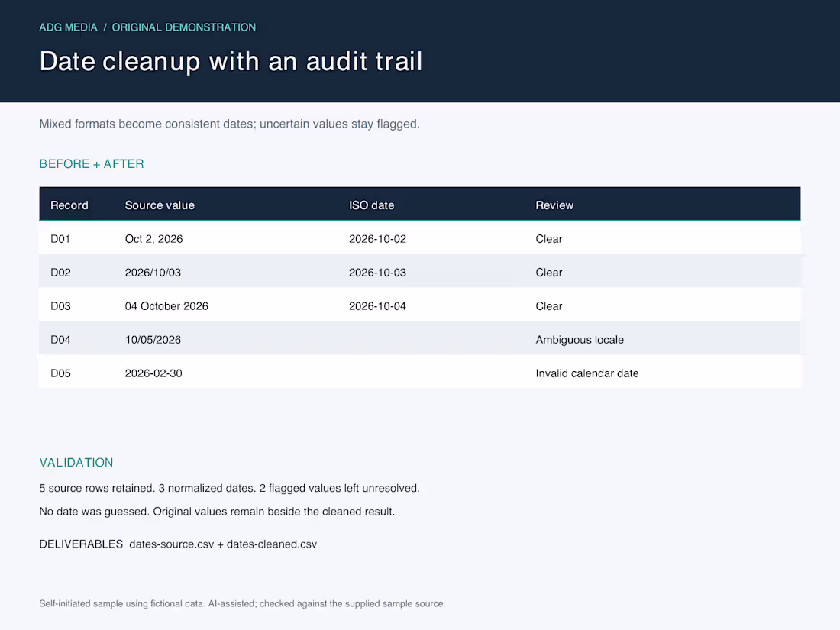Click the 'Self-initiated sample using fictional data' footnote
840x630 pixels.
[242, 604]
